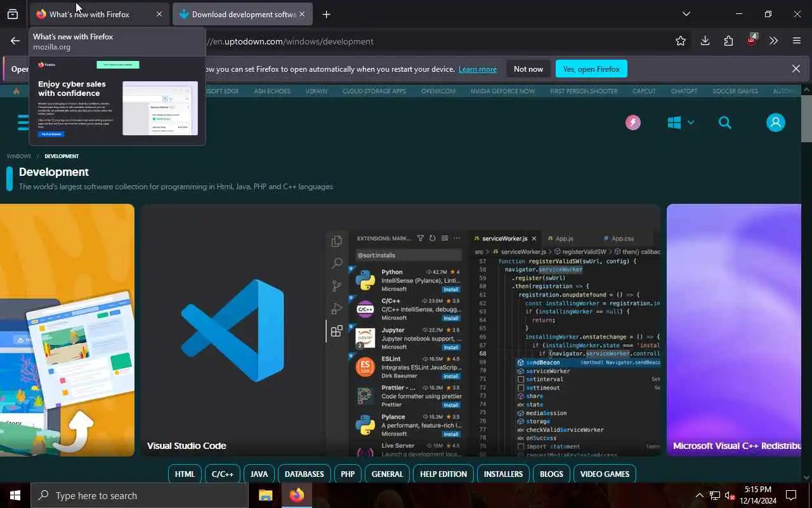Open the user account profile icon
Viewport: 812px width, 508px height.
[x=775, y=123]
